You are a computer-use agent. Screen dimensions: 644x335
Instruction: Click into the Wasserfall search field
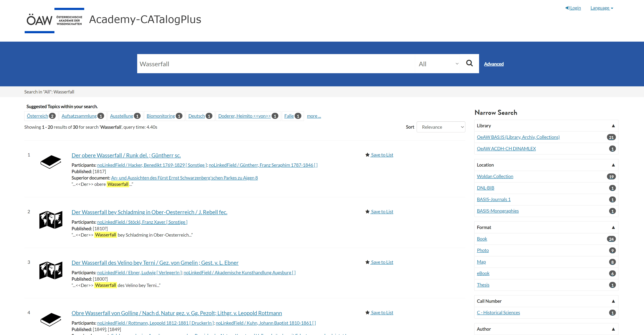(x=275, y=64)
